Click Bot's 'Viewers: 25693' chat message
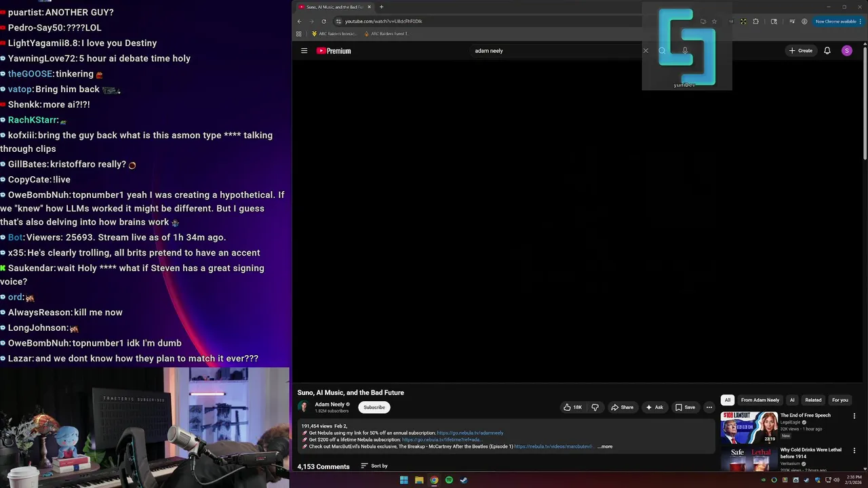The height and width of the screenshot is (488, 868). (x=113, y=237)
